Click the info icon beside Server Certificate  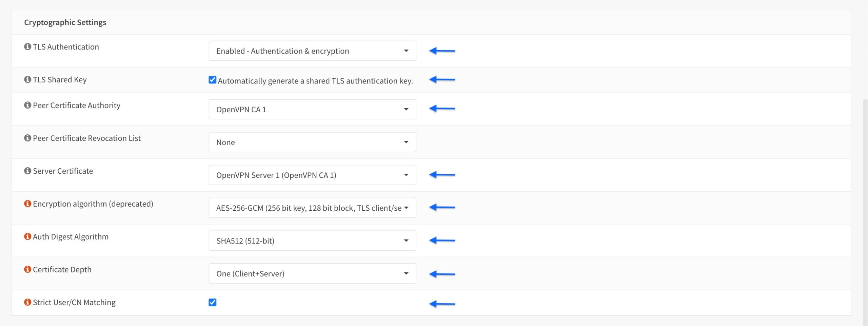pyautogui.click(x=27, y=171)
